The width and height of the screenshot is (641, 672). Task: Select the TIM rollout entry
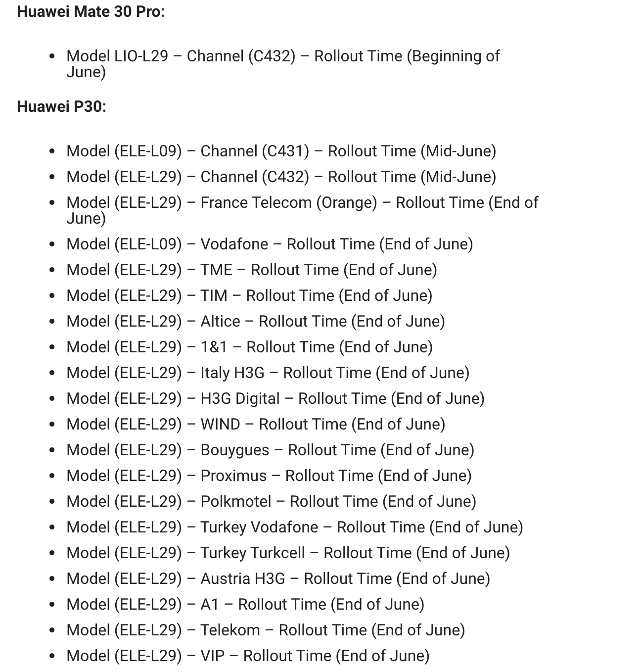249,295
